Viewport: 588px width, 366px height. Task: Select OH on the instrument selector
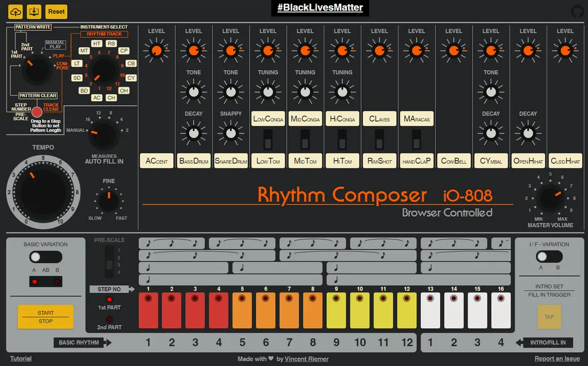pos(124,90)
